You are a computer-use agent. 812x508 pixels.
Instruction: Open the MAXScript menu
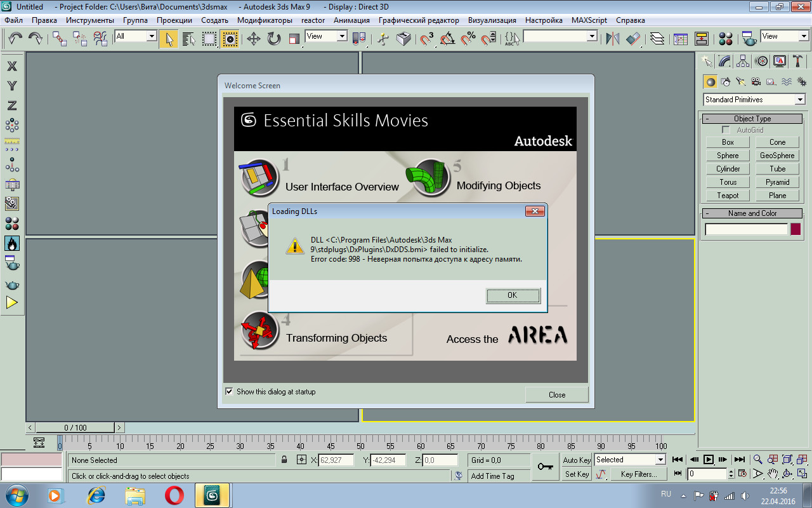589,20
